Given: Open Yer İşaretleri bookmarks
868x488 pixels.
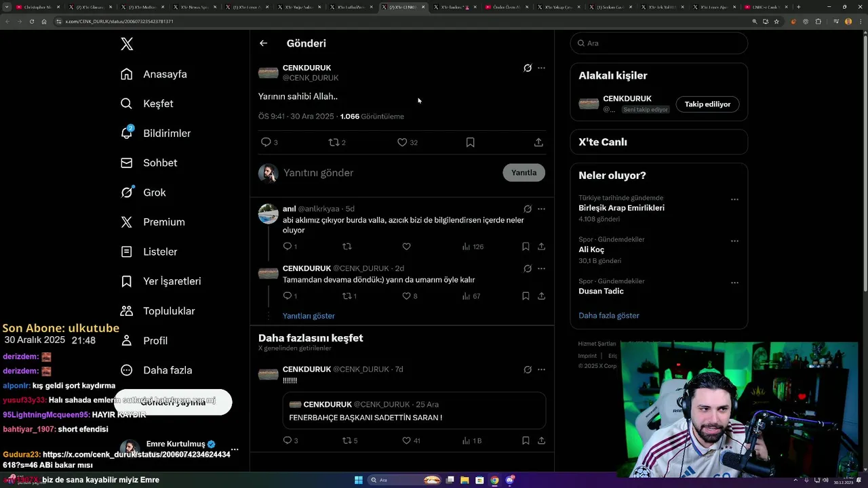Looking at the screenshot, I should pyautogui.click(x=161, y=281).
